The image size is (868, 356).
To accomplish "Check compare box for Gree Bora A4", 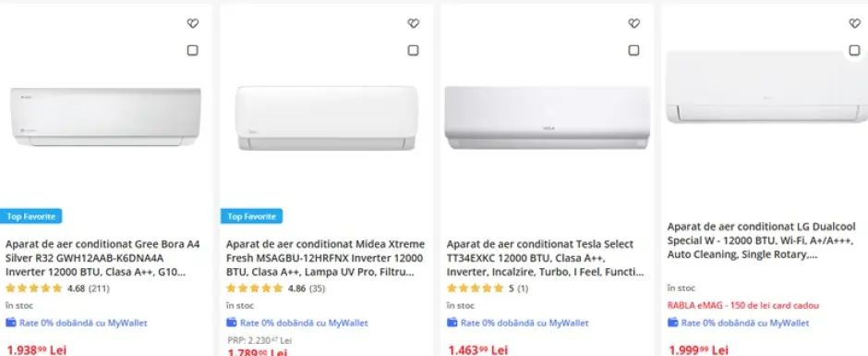I will point(192,51).
